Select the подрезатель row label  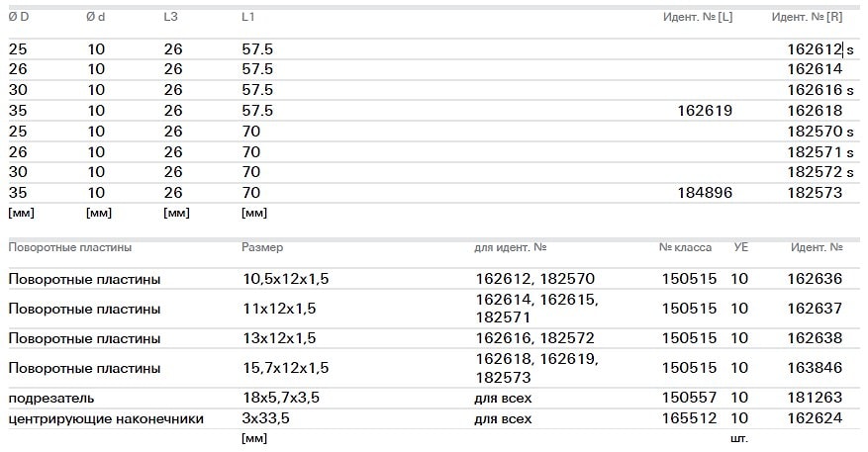point(51,398)
